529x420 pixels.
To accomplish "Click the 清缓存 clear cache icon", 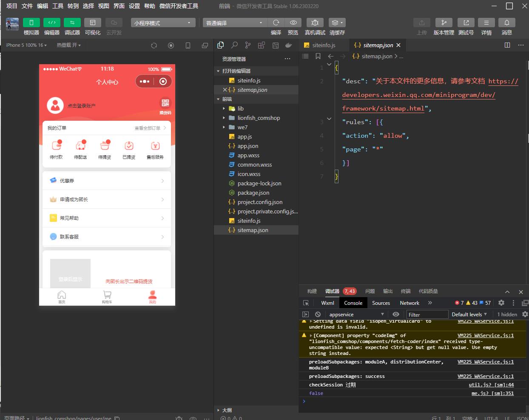I will tap(337, 23).
